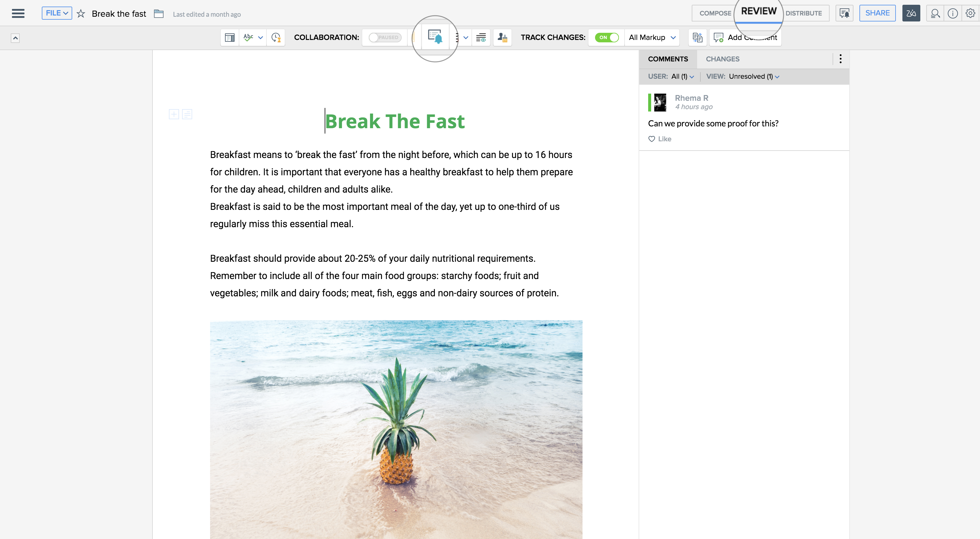980x539 pixels.
Task: Toggle the Collaboration PAUSED switch
Action: 385,37
